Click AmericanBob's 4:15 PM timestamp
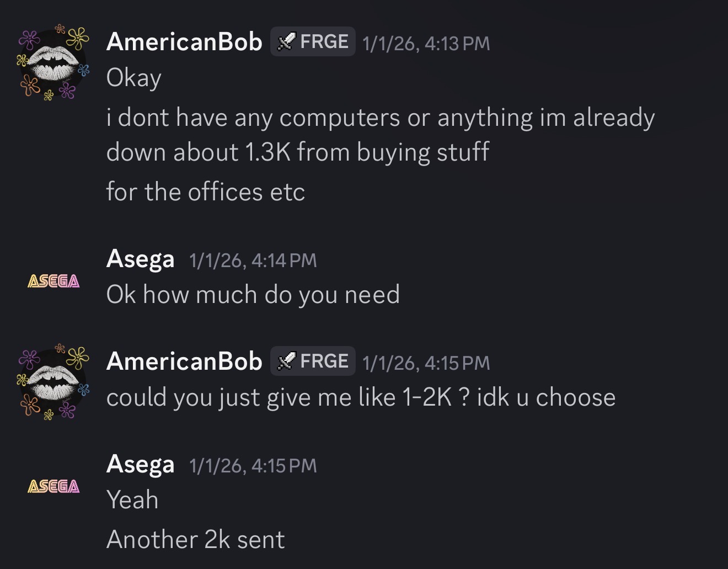 tap(426, 363)
